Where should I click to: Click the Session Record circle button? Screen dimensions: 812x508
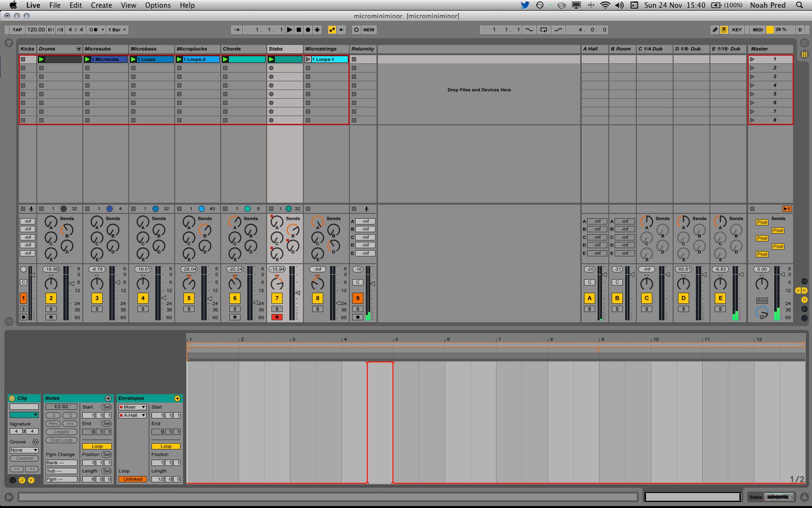[x=356, y=30]
